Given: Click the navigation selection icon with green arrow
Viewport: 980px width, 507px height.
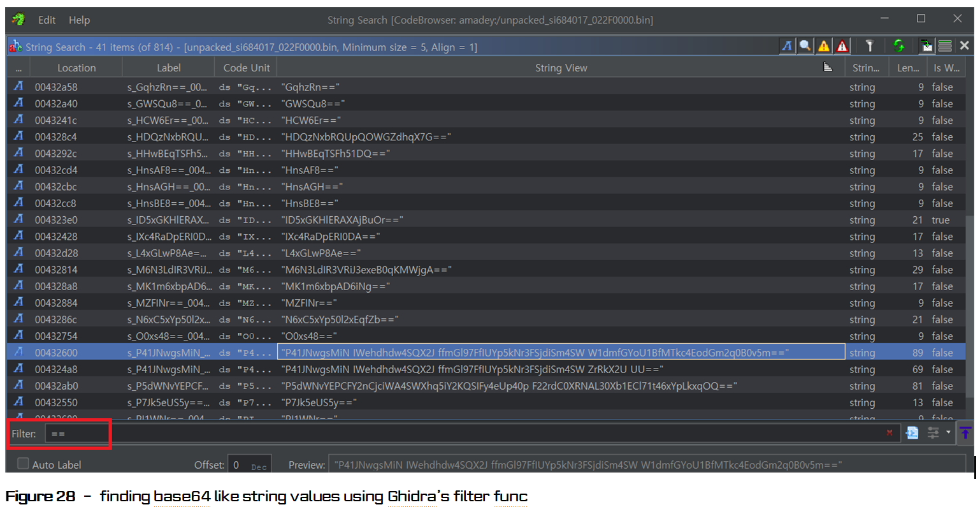Looking at the screenshot, I should 926,46.
